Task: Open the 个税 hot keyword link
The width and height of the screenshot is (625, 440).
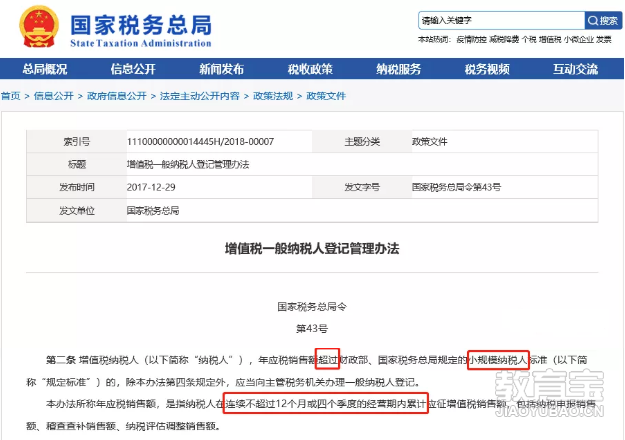Action: [x=529, y=39]
